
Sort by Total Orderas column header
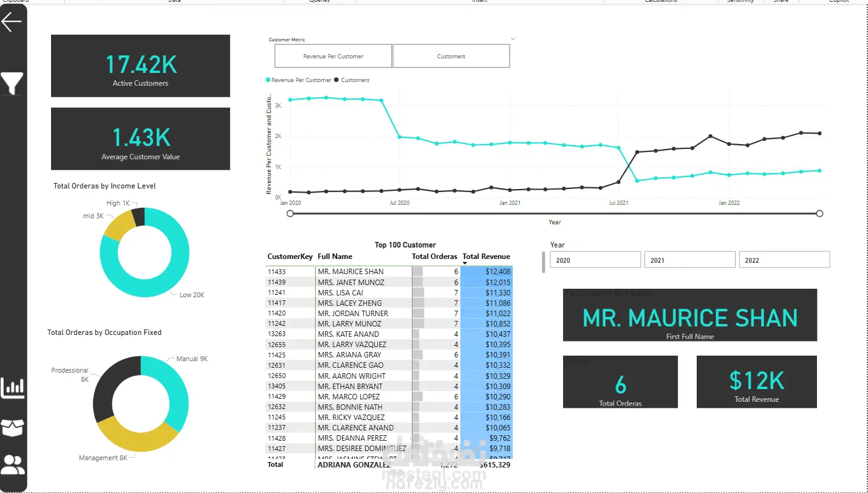[434, 257]
